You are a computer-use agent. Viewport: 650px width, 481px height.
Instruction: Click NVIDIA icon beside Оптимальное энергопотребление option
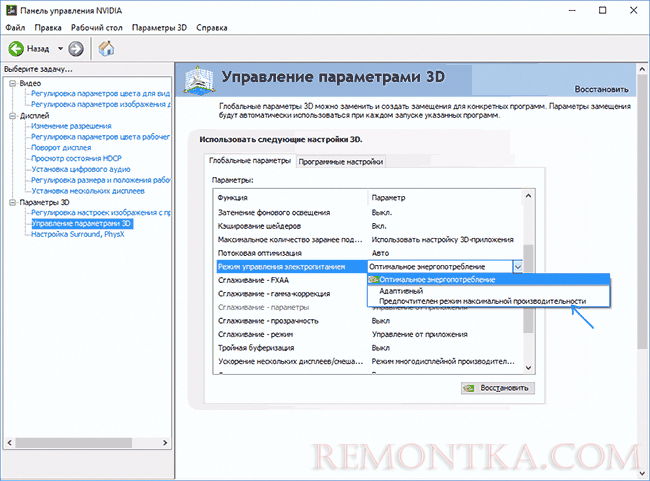374,279
